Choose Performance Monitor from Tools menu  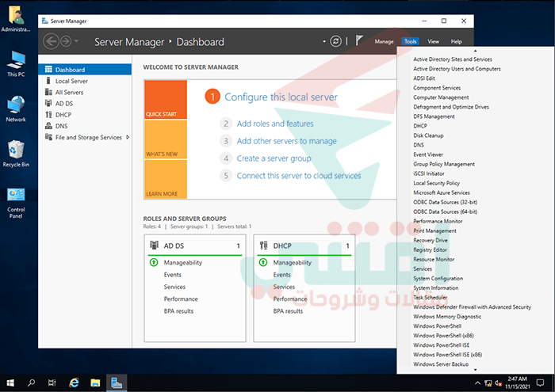tap(438, 221)
